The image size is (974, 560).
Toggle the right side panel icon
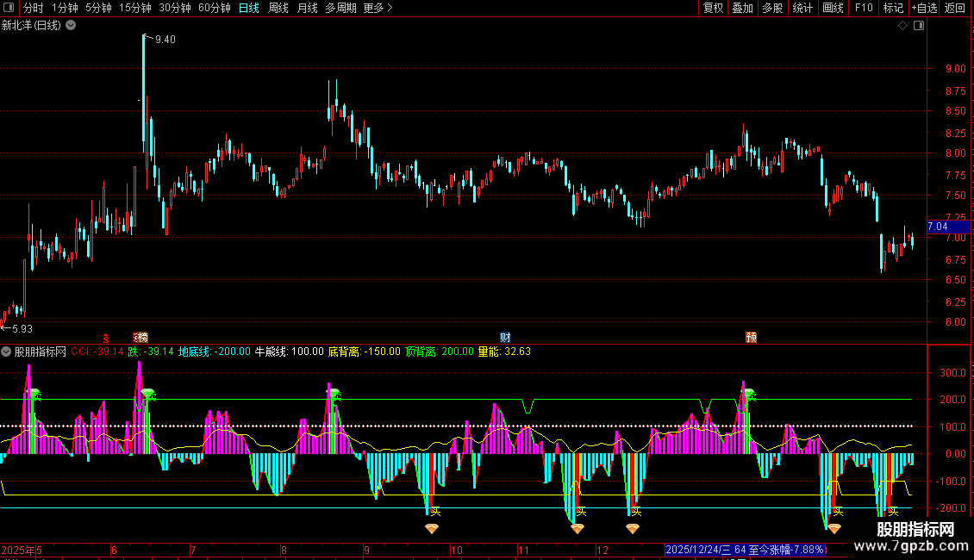(x=919, y=26)
